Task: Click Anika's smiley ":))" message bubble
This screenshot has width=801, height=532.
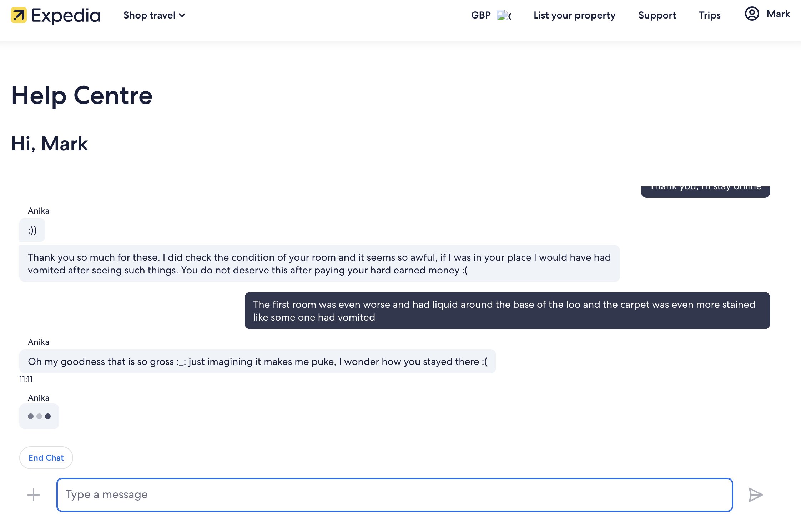Action: click(x=32, y=230)
